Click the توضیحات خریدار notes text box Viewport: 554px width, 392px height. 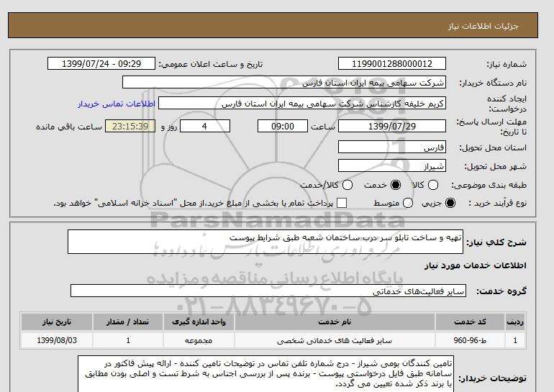click(265, 374)
